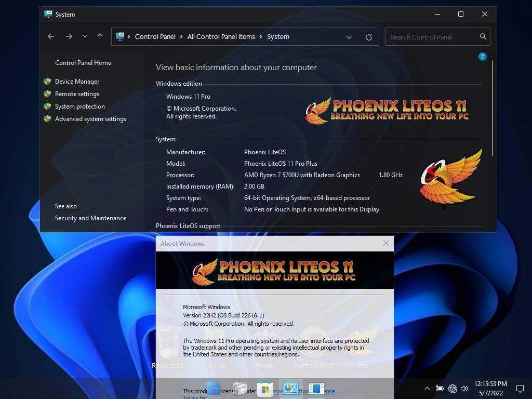Open Security and Maintenance
Viewport: 532px width, 399px height.
click(90, 218)
